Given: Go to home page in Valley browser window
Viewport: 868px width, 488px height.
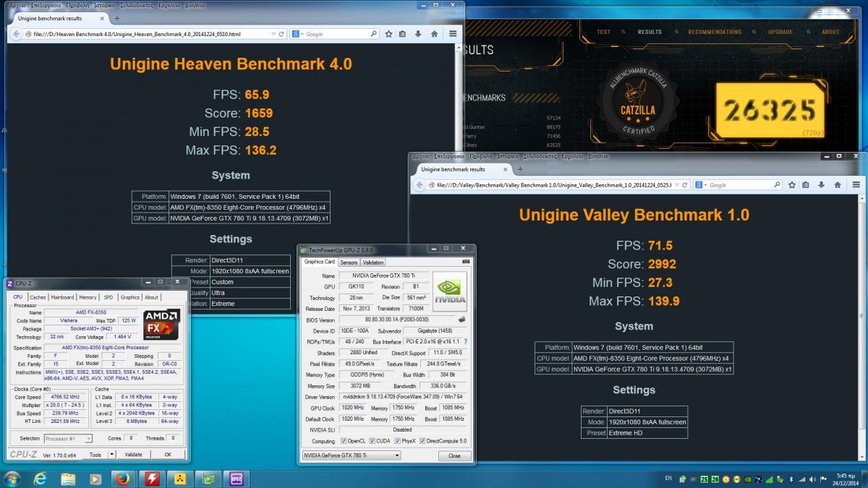Looking at the screenshot, I should pos(838,184).
